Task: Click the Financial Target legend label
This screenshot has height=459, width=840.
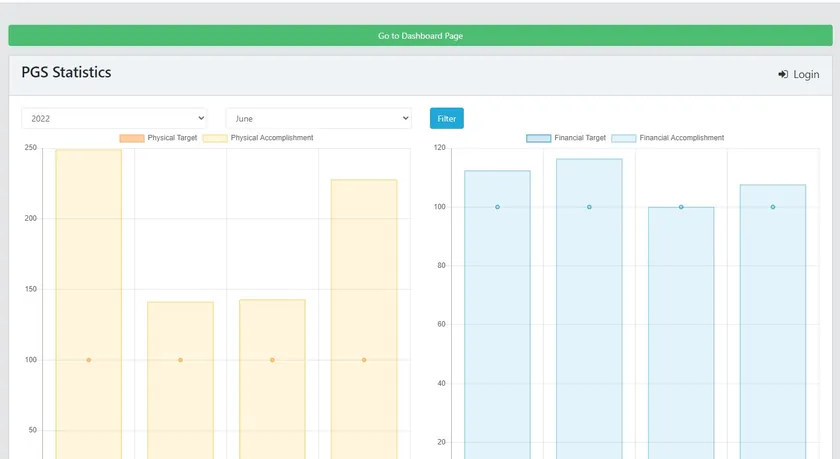Action: [x=580, y=138]
